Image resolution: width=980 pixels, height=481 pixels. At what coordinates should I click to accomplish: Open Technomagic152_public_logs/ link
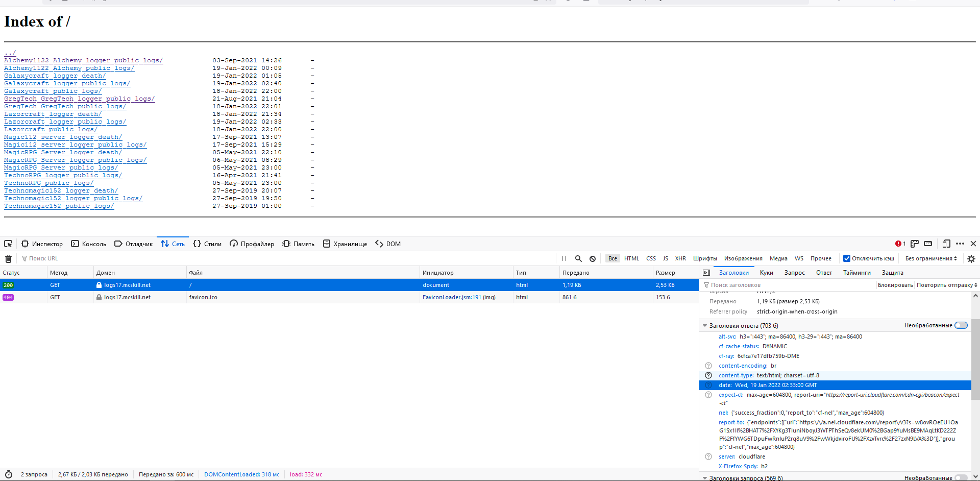tap(59, 206)
